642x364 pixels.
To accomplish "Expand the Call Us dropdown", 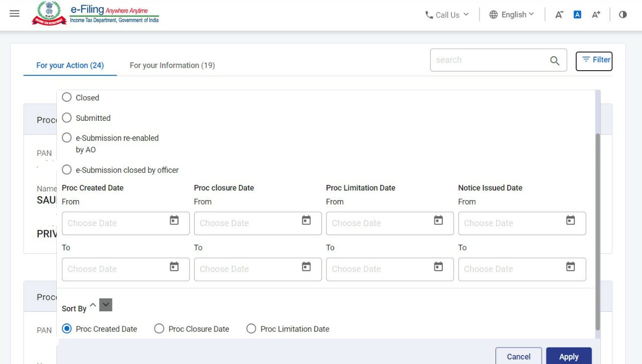I will [x=447, y=15].
